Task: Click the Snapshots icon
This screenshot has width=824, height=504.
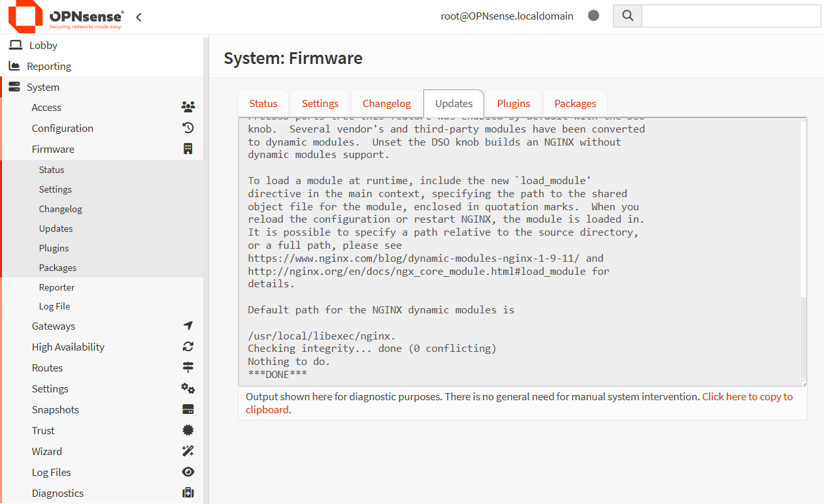Action: pyautogui.click(x=188, y=409)
